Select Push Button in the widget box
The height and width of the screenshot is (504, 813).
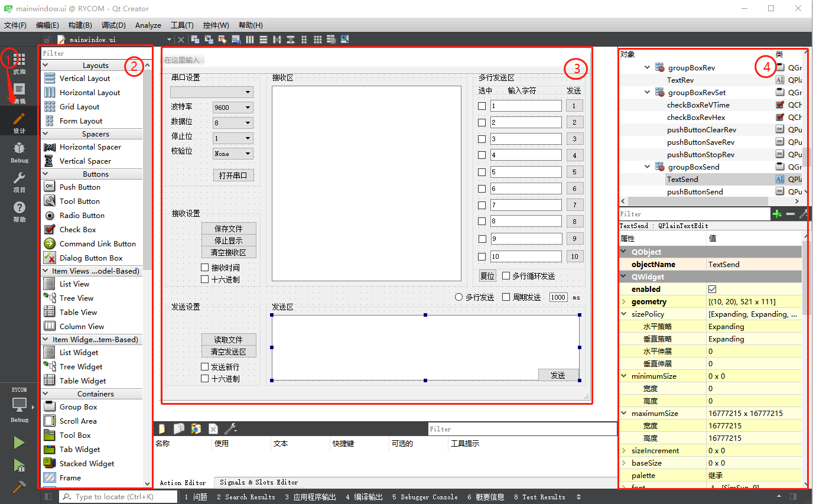coord(80,187)
